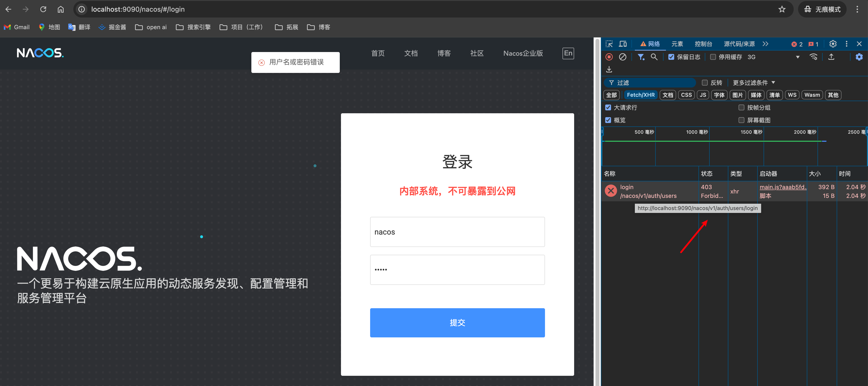
Task: Check the 反转 checkbox
Action: point(704,83)
